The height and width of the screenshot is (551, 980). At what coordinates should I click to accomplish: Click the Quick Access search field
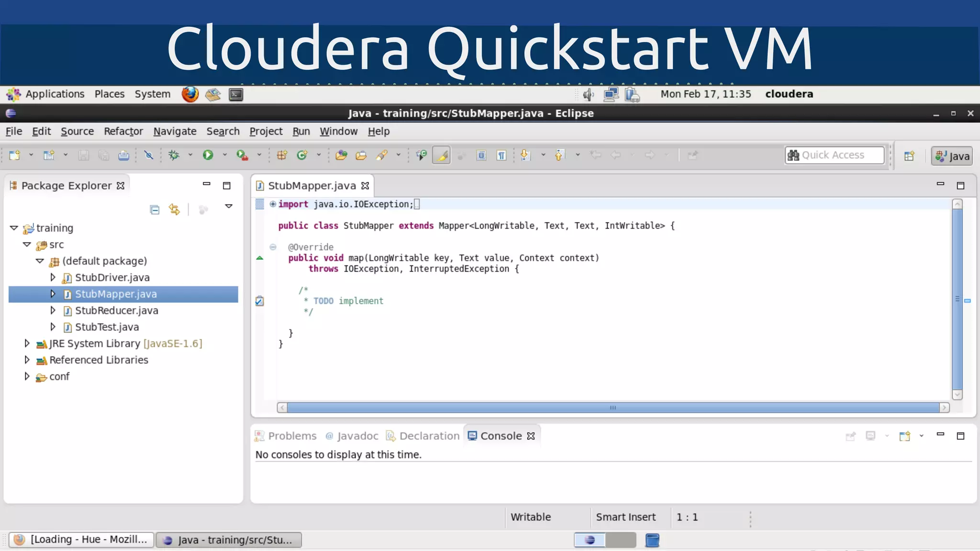click(835, 155)
